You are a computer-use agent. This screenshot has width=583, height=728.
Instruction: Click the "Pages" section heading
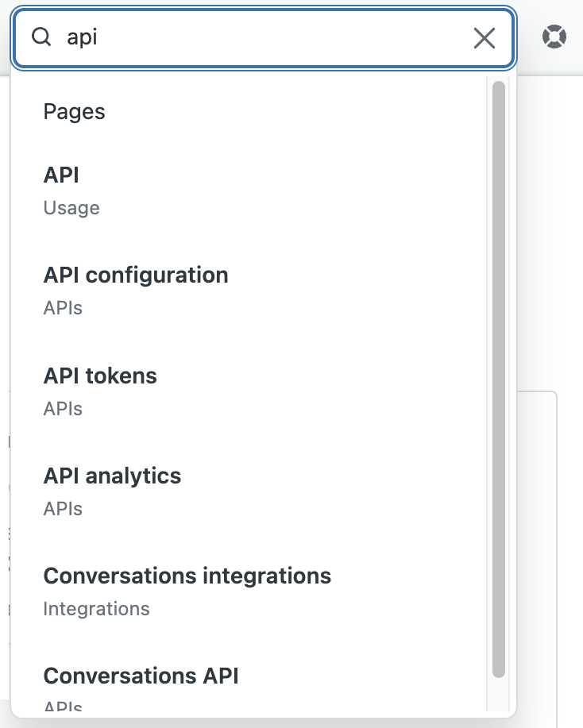click(74, 112)
